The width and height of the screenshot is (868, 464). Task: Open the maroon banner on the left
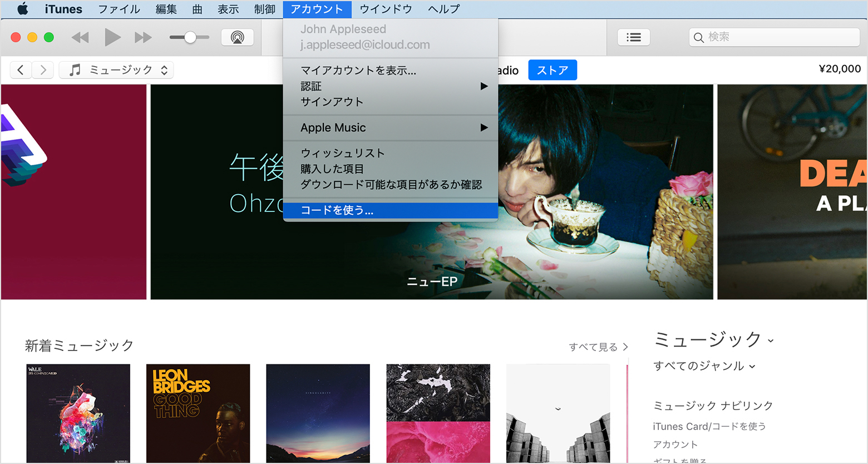tap(73, 192)
